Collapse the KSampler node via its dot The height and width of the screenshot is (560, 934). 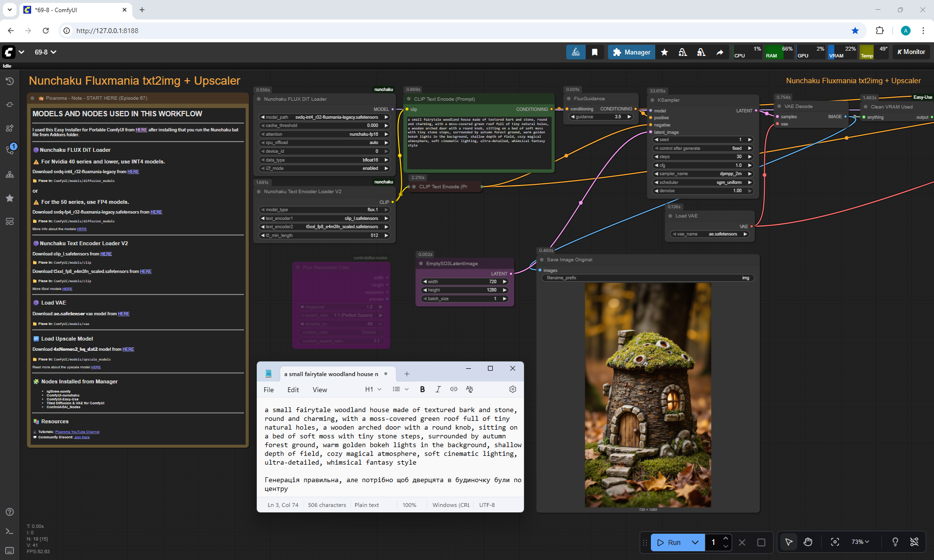point(652,100)
